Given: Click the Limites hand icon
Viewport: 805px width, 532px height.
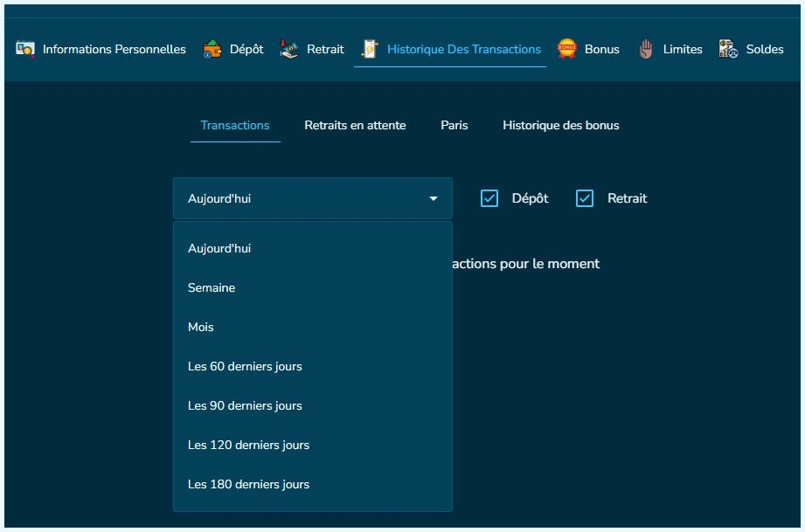Looking at the screenshot, I should pyautogui.click(x=646, y=50).
